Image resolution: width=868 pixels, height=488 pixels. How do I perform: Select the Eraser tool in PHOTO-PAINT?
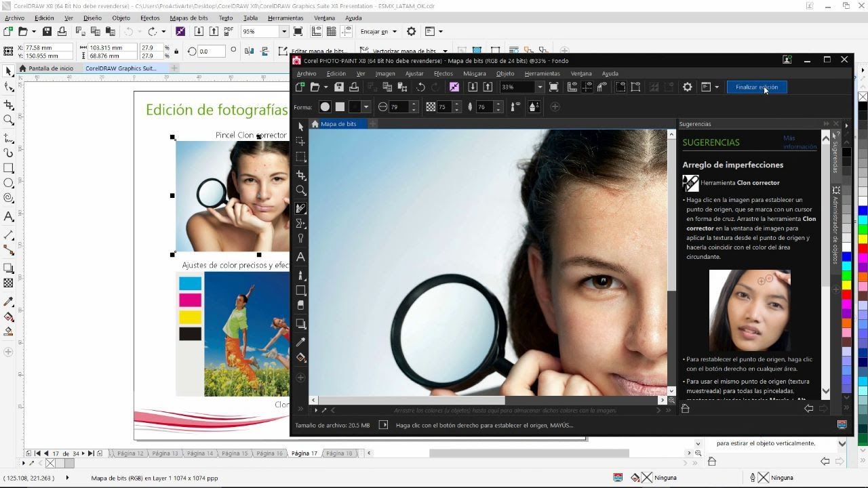[x=301, y=306]
